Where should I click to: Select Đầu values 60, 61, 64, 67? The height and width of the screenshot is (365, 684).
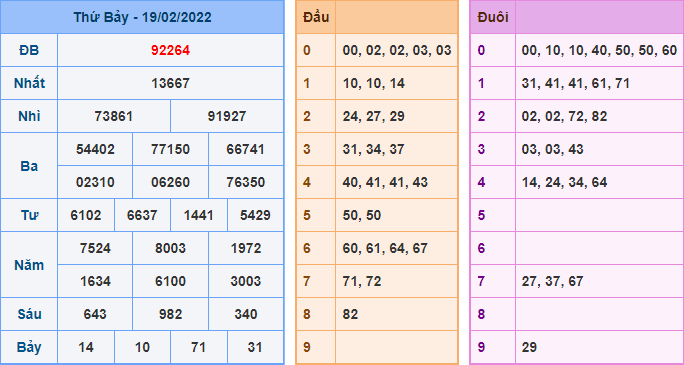(x=385, y=249)
